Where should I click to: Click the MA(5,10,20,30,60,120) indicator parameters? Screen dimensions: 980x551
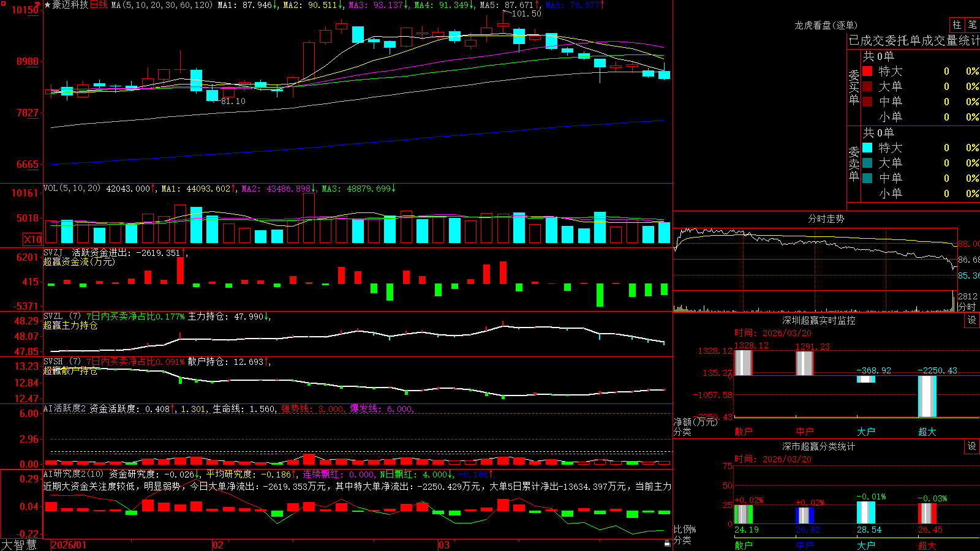click(x=162, y=5)
